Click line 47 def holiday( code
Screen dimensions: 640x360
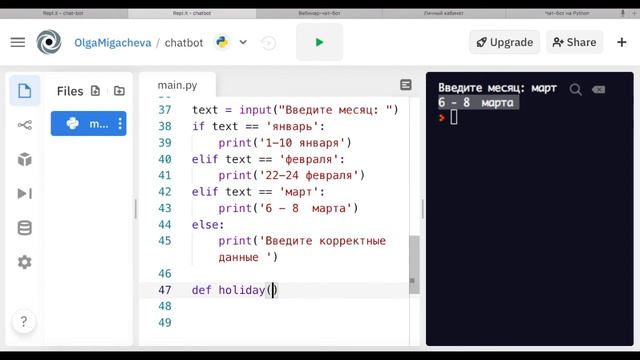(x=235, y=290)
